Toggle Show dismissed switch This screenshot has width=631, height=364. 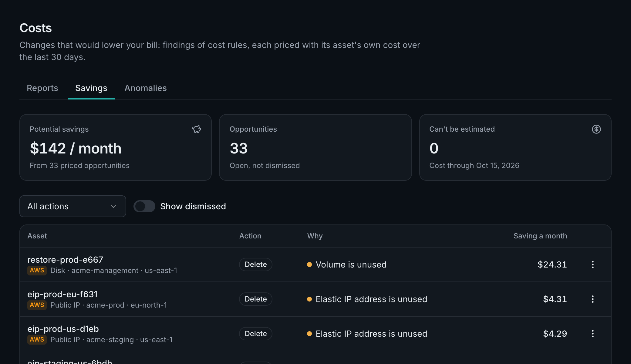(x=144, y=206)
